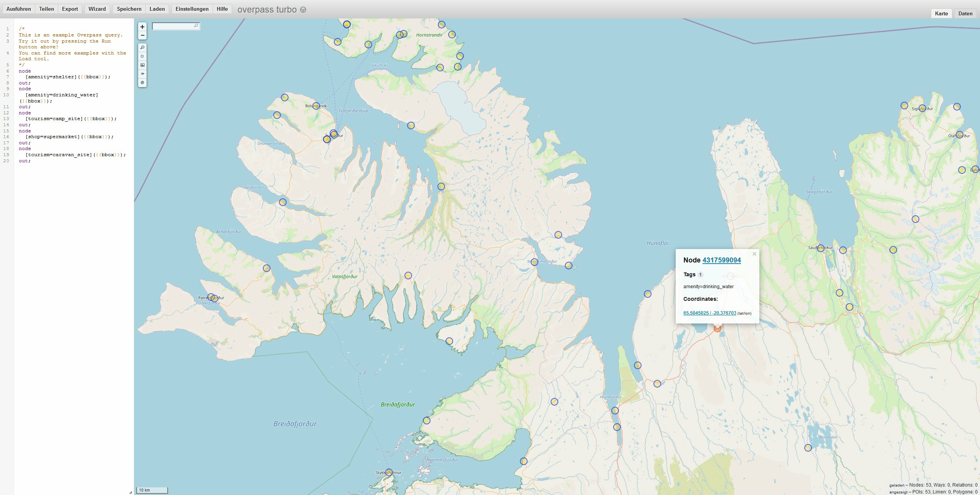Click the locate-me circle icon
Screen dimensions: 980x495
click(142, 56)
